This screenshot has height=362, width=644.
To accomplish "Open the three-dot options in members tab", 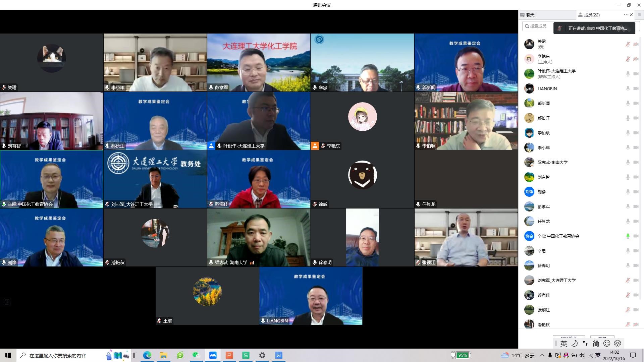I will click(626, 15).
